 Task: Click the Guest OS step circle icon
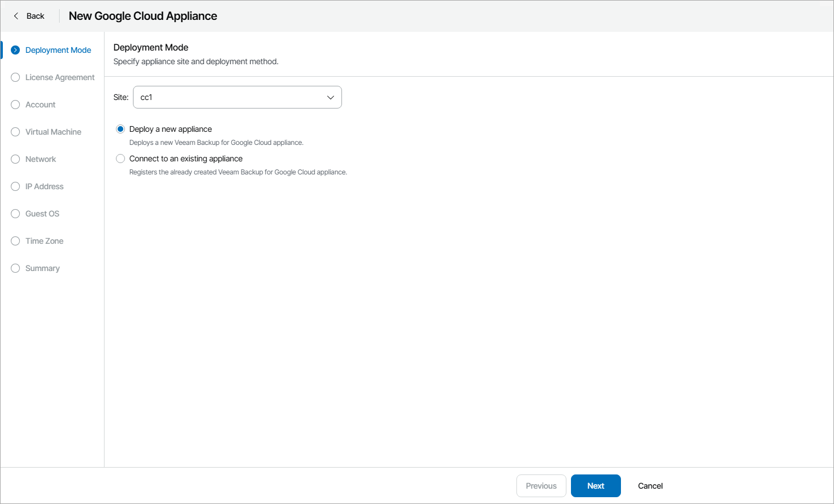15,214
